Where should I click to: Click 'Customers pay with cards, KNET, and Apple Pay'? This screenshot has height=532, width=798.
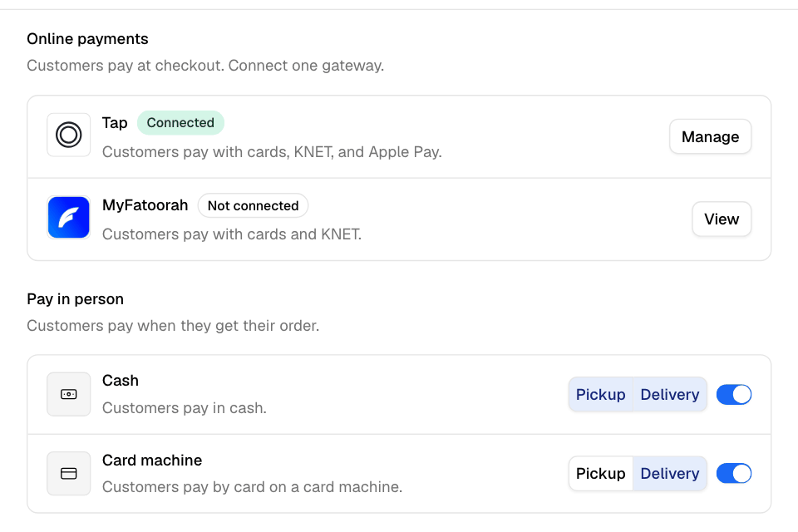pos(272,152)
